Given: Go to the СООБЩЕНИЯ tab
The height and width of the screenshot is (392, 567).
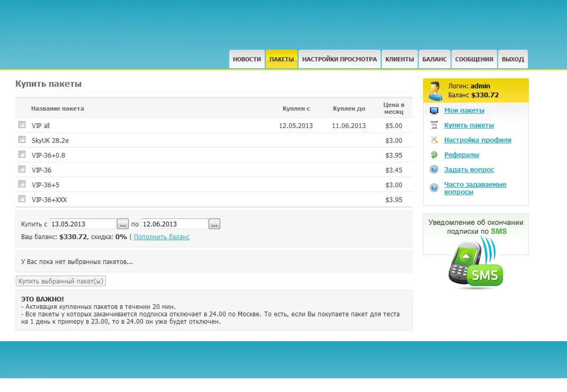Looking at the screenshot, I should (x=474, y=59).
